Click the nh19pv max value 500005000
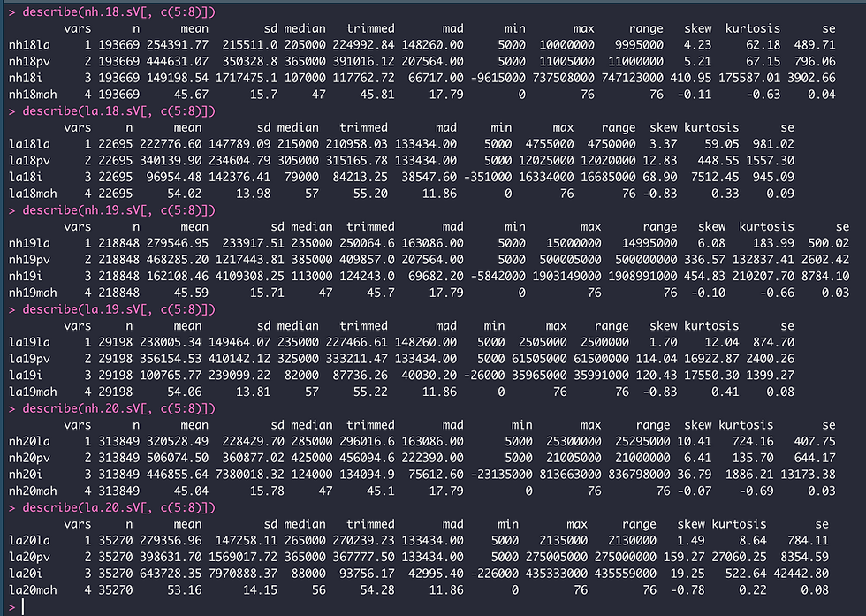The image size is (866, 616). [x=571, y=260]
